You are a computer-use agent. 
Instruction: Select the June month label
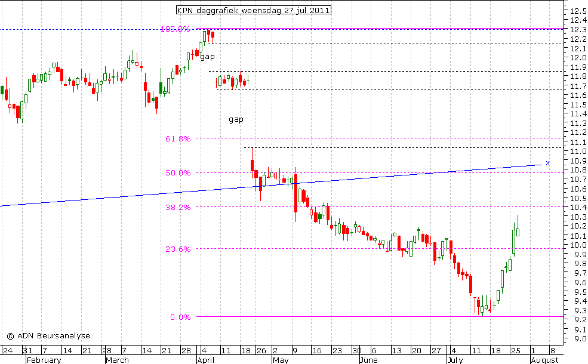pos(369,360)
